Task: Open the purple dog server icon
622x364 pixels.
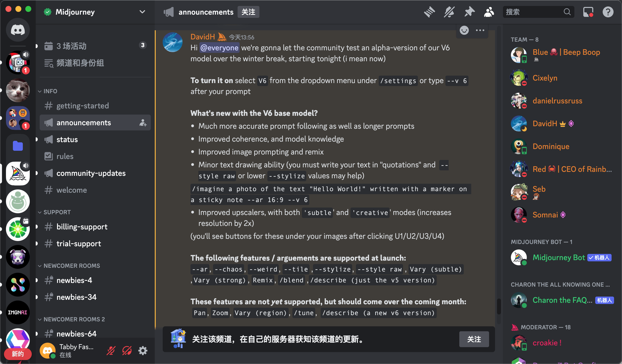Action: (x=18, y=257)
